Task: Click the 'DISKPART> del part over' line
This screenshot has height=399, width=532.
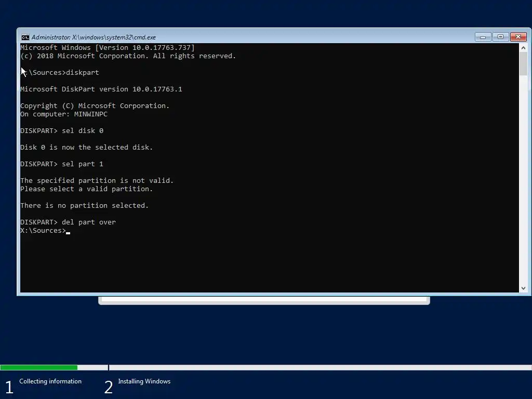Action: (68, 222)
